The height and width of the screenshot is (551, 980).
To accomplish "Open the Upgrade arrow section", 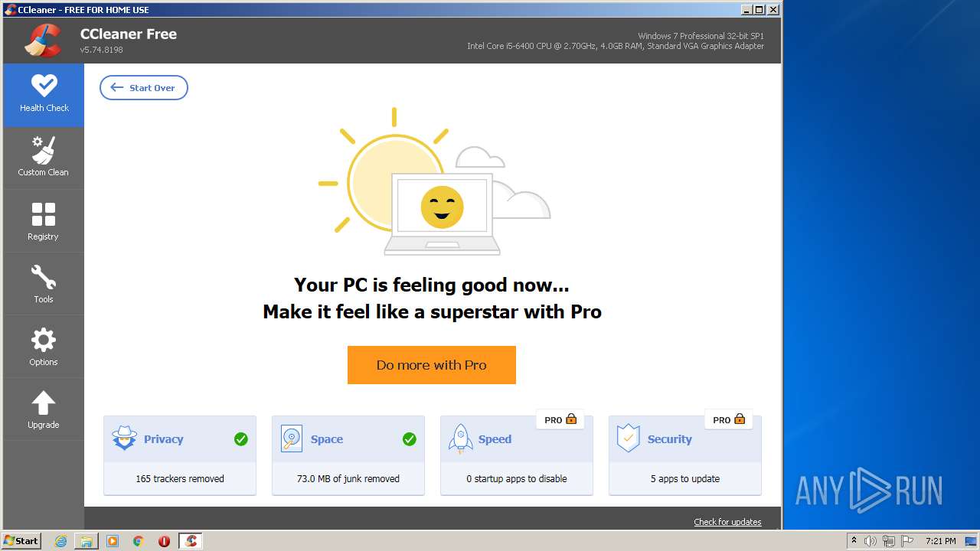I will point(44,409).
